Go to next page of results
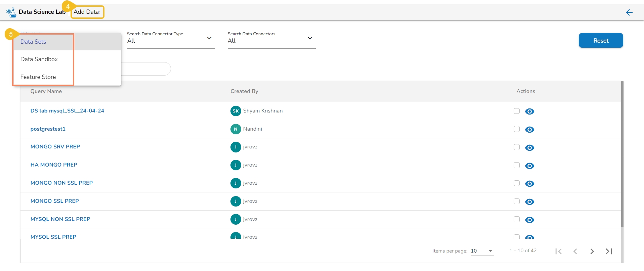Screen dimensions: 644x271 (592, 251)
